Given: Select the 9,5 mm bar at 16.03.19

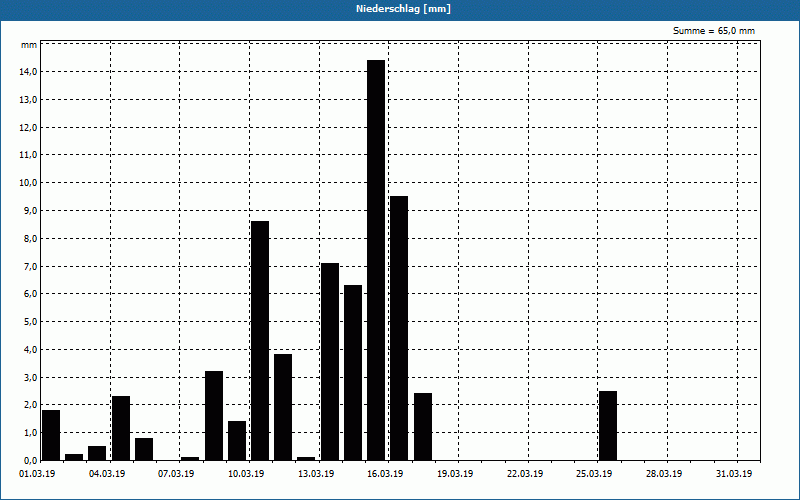Looking at the screenshot, I should pos(399,328).
